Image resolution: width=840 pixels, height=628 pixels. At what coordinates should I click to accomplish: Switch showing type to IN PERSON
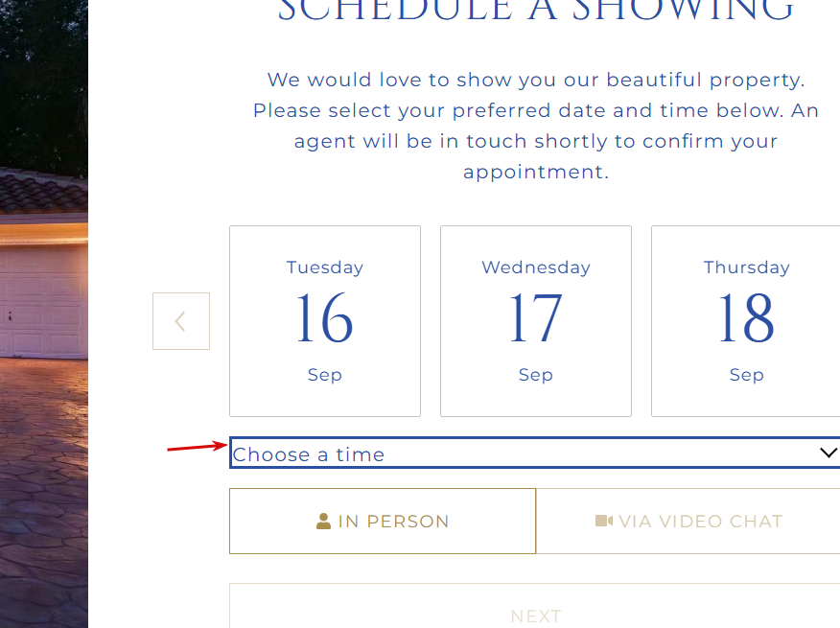[x=383, y=521]
